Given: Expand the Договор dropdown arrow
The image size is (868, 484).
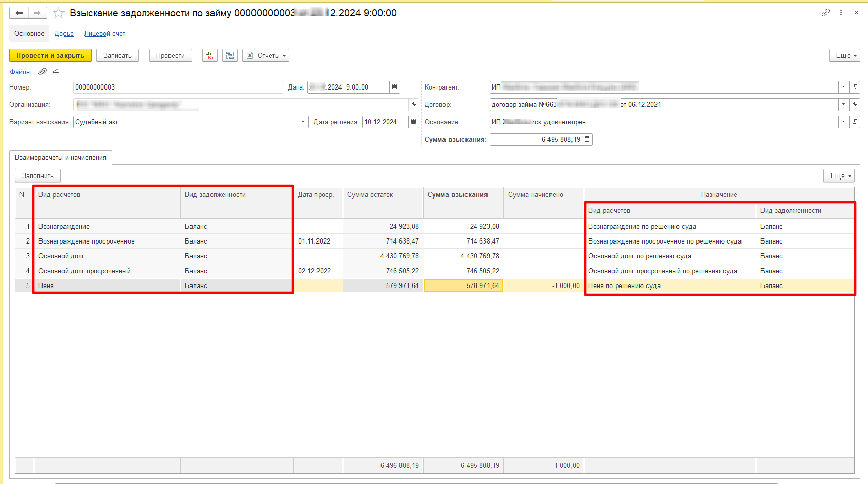Looking at the screenshot, I should pos(843,104).
